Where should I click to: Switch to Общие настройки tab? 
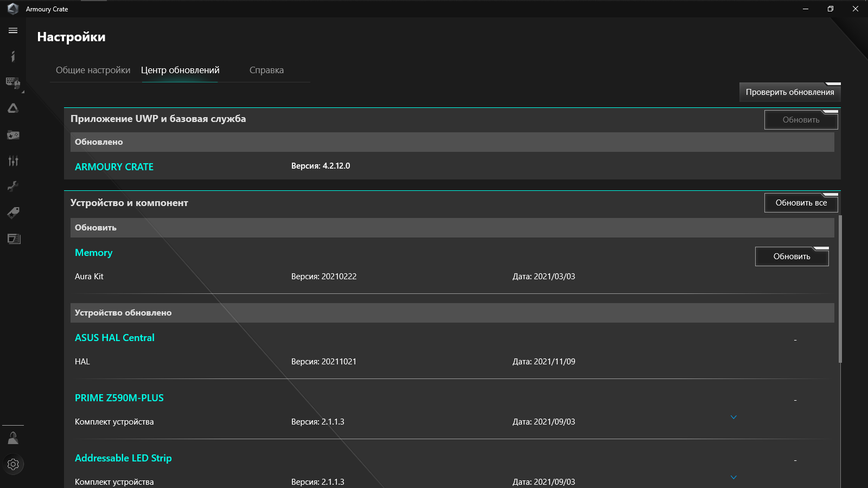pyautogui.click(x=93, y=70)
